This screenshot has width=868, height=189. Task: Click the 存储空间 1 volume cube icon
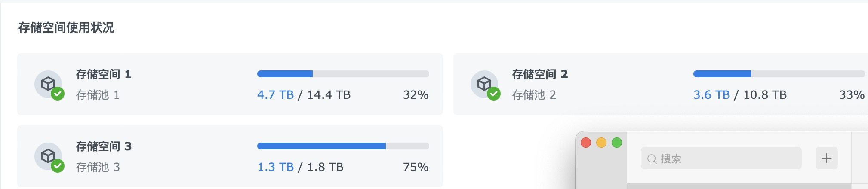(x=48, y=83)
